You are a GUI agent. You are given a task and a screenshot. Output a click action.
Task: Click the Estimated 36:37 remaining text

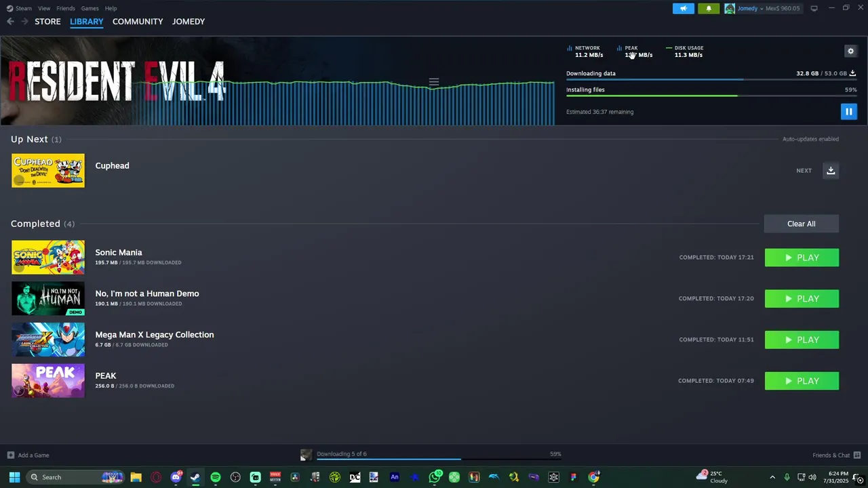click(x=599, y=112)
